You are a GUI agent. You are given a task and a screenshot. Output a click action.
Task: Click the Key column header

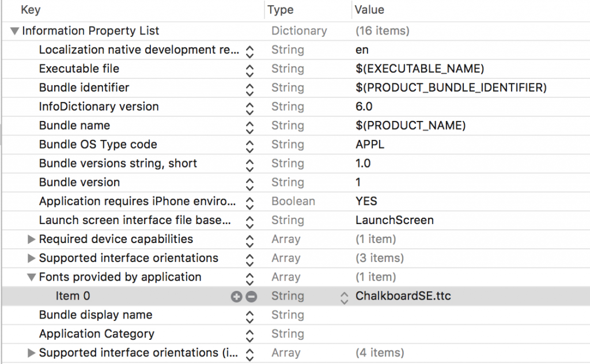point(31,10)
